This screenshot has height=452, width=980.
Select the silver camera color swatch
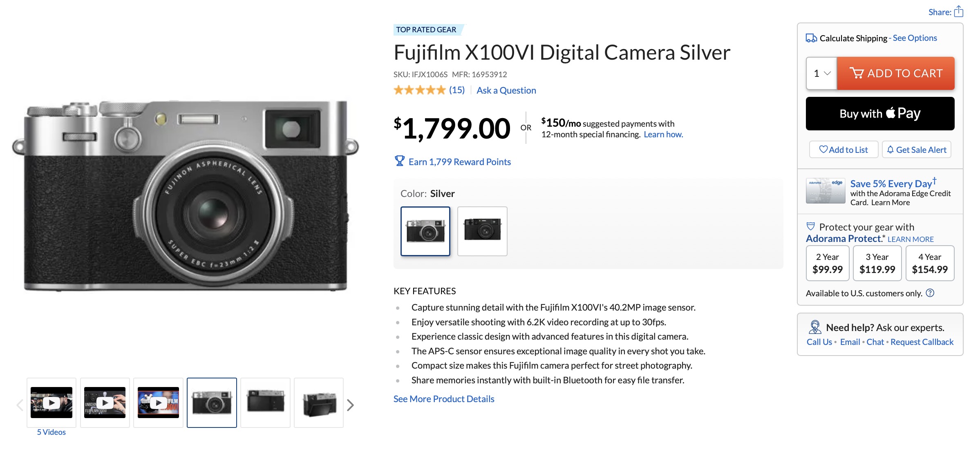coord(425,231)
